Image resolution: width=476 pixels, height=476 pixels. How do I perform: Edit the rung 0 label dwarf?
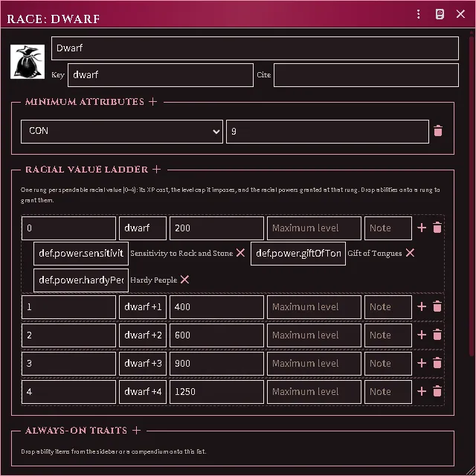(143, 228)
